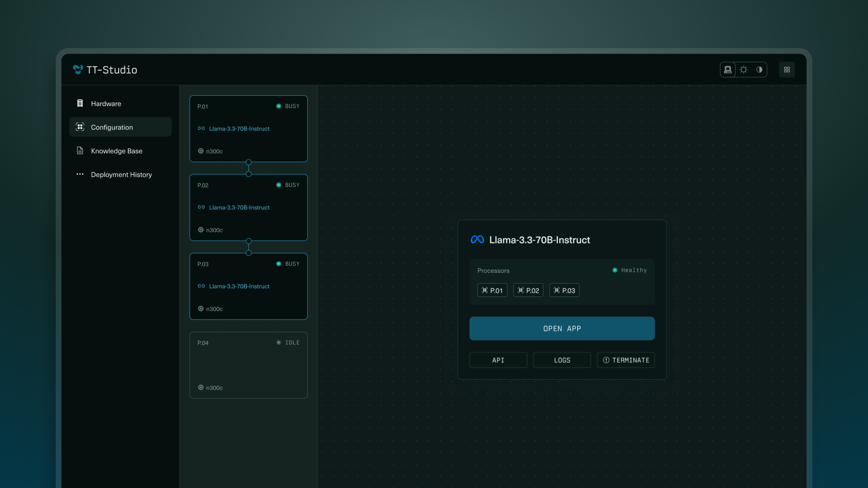Image resolution: width=868 pixels, height=488 pixels.
Task: Select the P.02 processor chip tag
Action: point(528,290)
